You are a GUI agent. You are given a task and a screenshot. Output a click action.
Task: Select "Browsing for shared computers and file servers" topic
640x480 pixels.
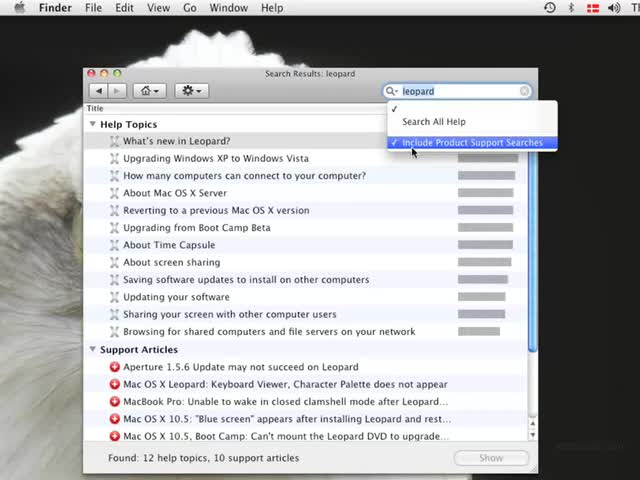pyautogui.click(x=269, y=332)
